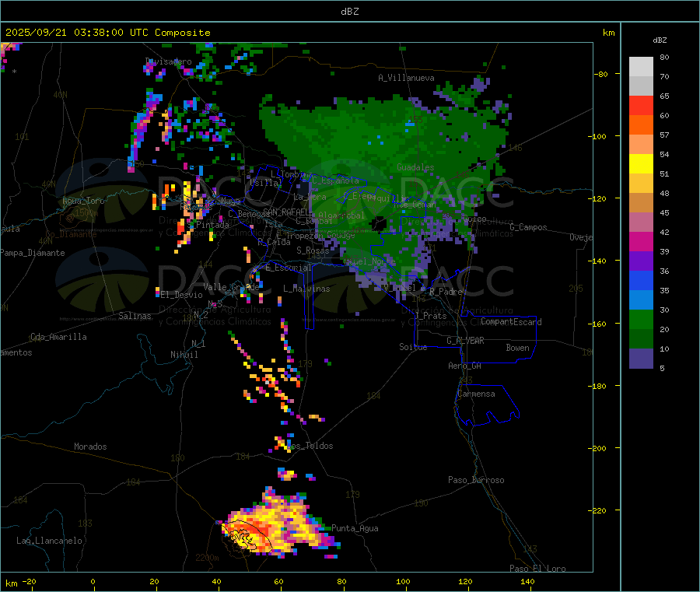The image size is (700, 592).
Task: Click the timestamp 2025/09/21 03:38:00 UTC Composite
Action: [x=107, y=33]
